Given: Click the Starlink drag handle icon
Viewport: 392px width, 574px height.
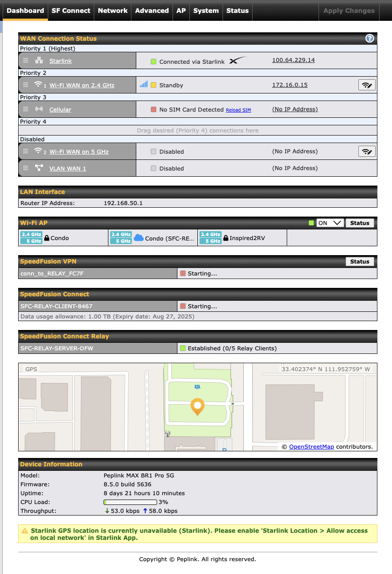Looking at the screenshot, I should point(26,61).
